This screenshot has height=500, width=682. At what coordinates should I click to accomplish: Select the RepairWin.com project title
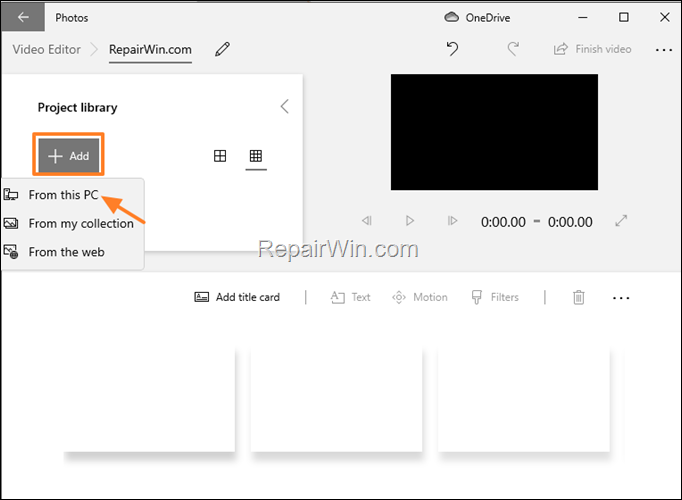tap(150, 50)
